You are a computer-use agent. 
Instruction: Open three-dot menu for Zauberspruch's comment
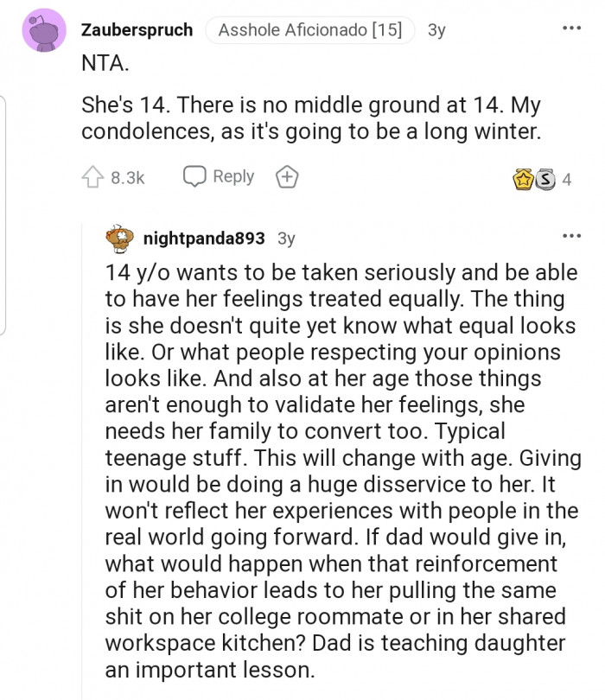click(x=571, y=29)
